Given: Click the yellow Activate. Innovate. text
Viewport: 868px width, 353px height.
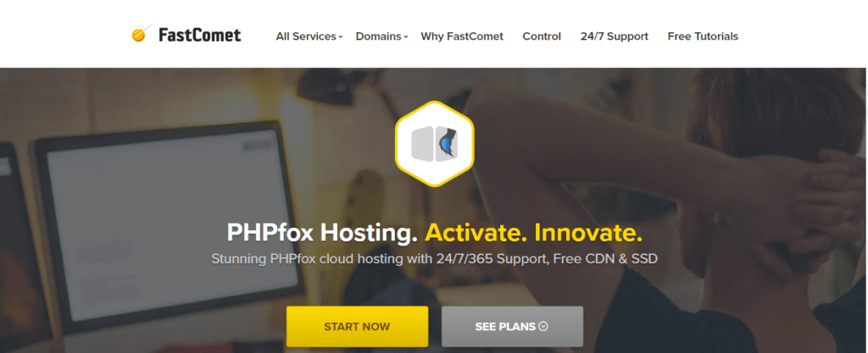Looking at the screenshot, I should tap(534, 233).
